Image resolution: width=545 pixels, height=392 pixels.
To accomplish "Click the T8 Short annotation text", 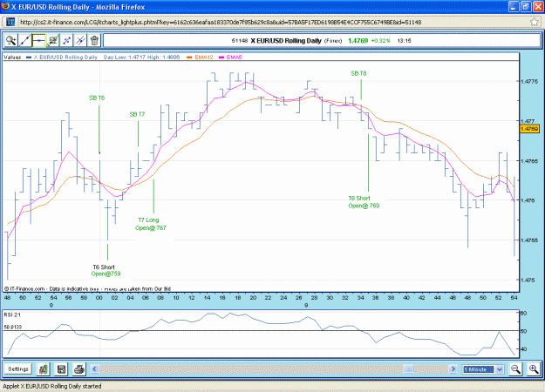I will click(359, 199).
